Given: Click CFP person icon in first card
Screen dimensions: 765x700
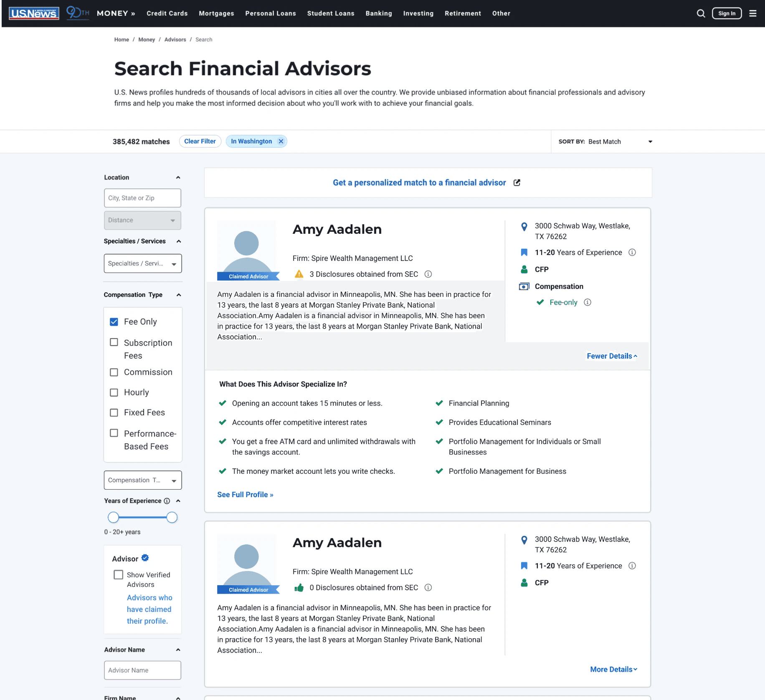Looking at the screenshot, I should [x=524, y=270].
